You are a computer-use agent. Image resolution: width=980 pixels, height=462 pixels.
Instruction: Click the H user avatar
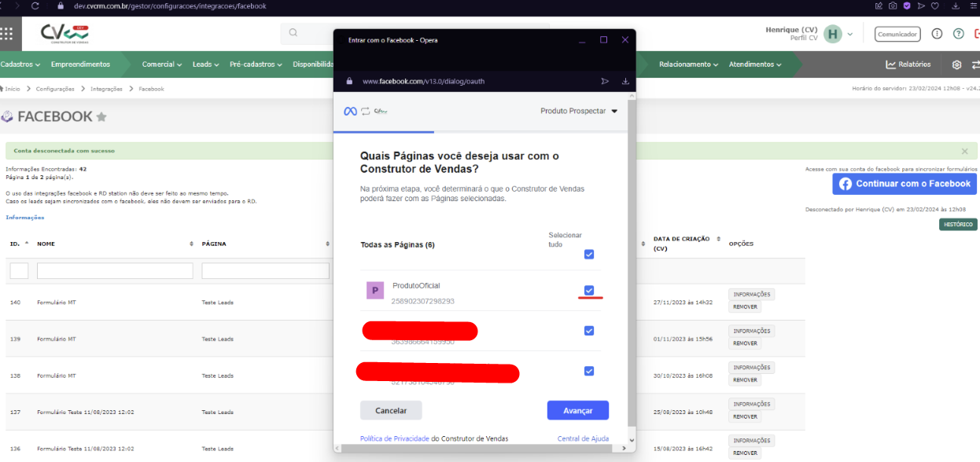833,34
